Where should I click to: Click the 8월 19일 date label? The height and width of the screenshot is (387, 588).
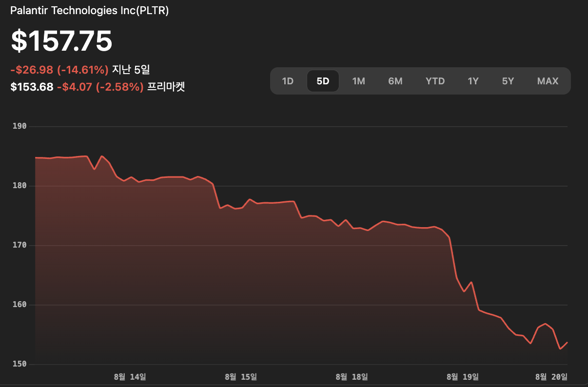click(463, 377)
